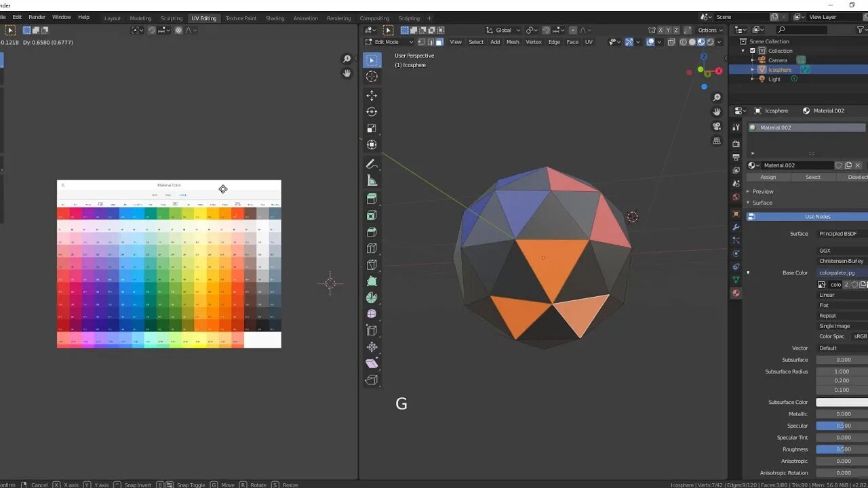Select the Rip Region tool
The image size is (868, 488).
pyautogui.click(x=372, y=380)
